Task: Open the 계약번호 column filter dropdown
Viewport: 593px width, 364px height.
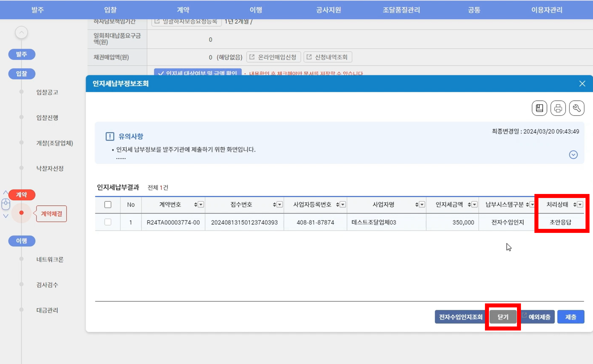Action: coord(201,205)
